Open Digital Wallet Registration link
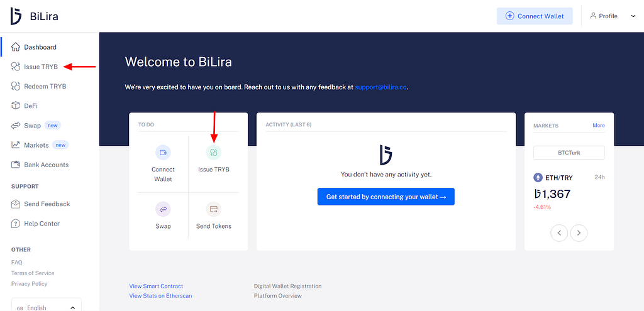 click(x=288, y=286)
